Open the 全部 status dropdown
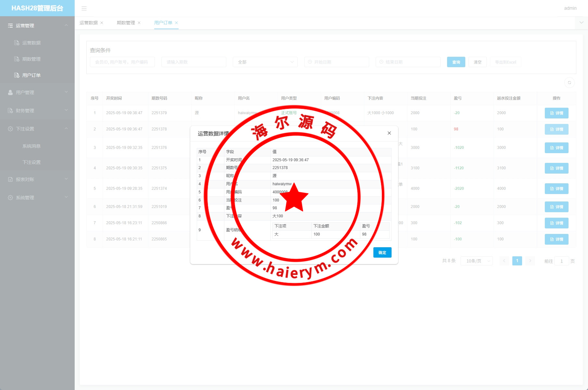588x390 pixels. 265,62
